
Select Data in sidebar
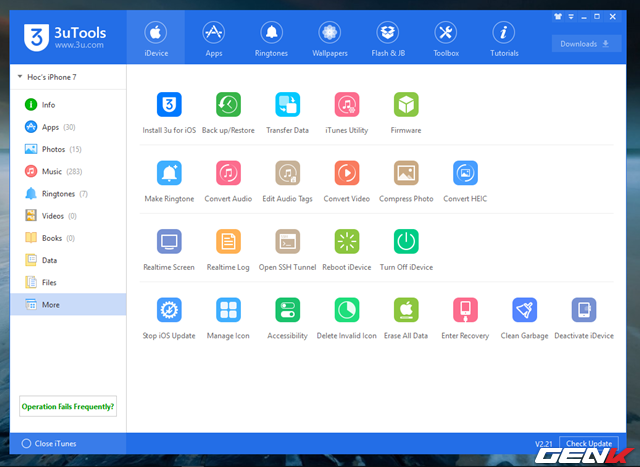click(68, 260)
